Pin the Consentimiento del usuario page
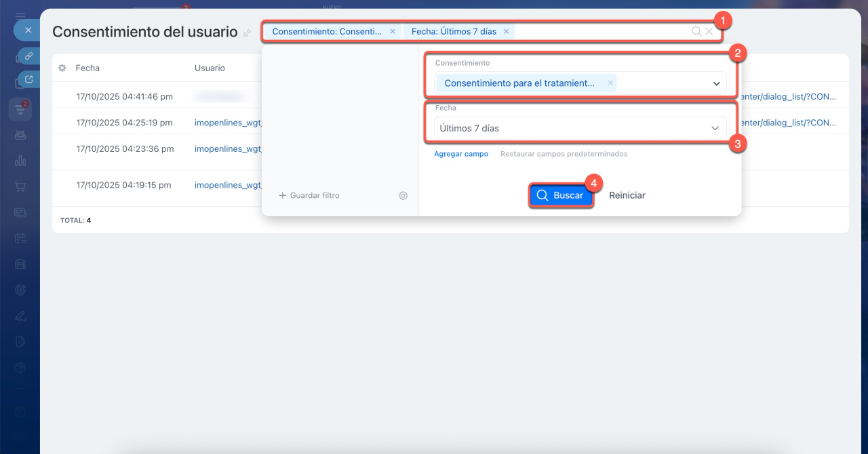 click(247, 33)
